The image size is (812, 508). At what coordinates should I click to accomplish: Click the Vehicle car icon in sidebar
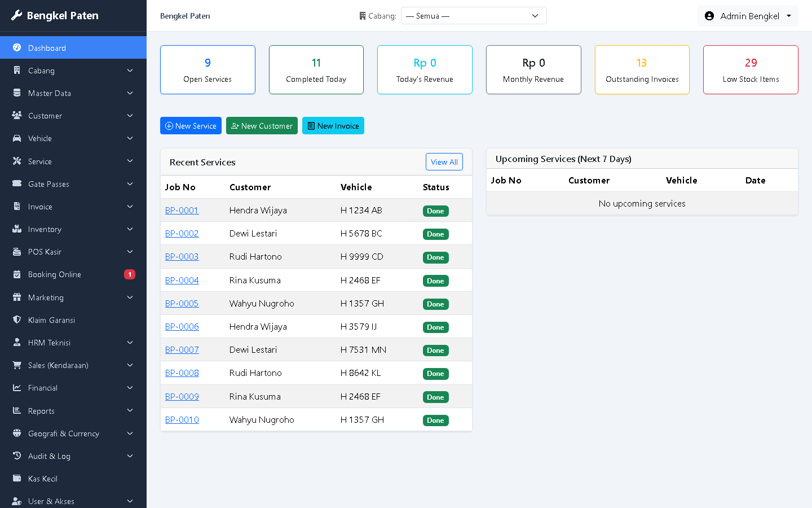pyautogui.click(x=17, y=138)
